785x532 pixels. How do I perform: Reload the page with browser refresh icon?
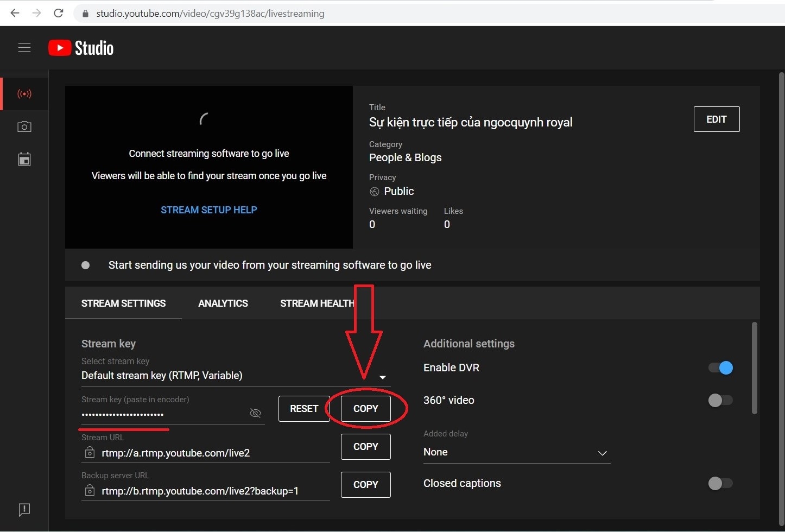(x=59, y=13)
